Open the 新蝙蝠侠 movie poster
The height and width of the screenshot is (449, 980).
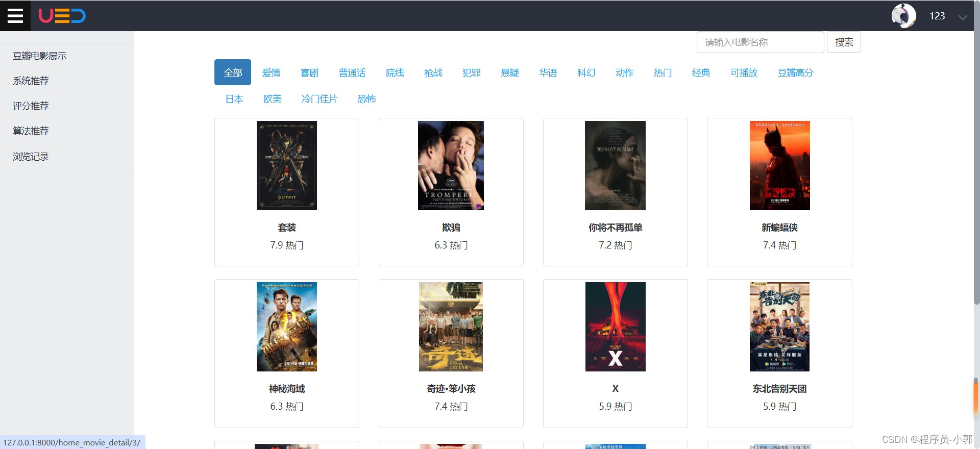(779, 165)
